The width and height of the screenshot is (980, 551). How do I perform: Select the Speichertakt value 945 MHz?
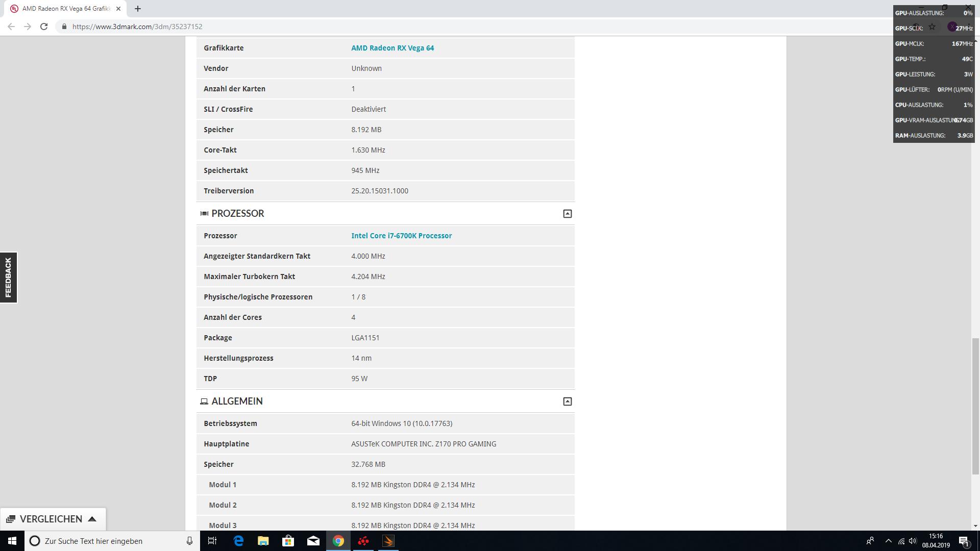pos(365,170)
